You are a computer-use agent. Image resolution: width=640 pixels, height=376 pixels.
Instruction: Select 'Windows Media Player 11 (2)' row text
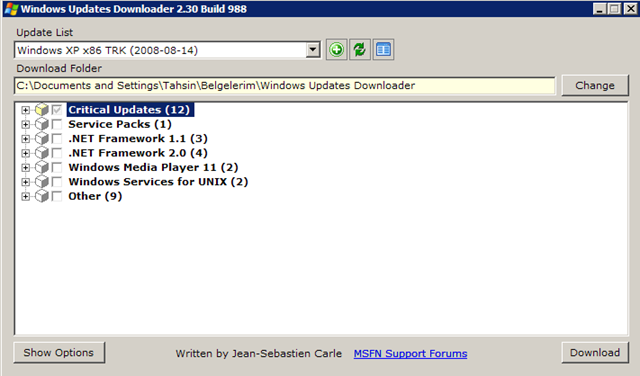click(153, 167)
